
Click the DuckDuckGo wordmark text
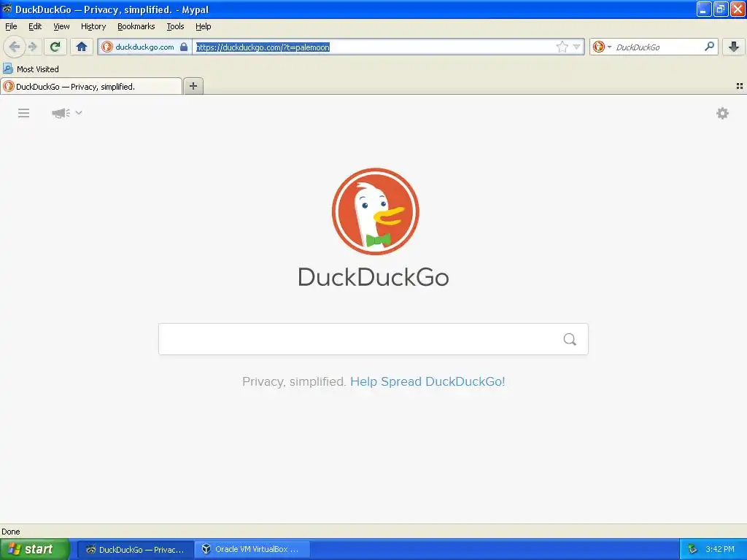pyautogui.click(x=373, y=277)
